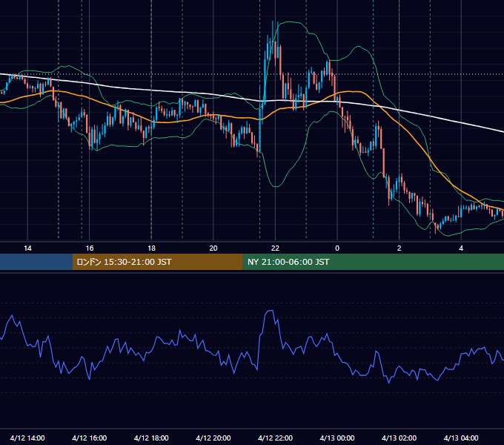The height and width of the screenshot is (445, 504).
Task: Click the 18 hour label on price chart axis
Action: pyautogui.click(x=151, y=248)
